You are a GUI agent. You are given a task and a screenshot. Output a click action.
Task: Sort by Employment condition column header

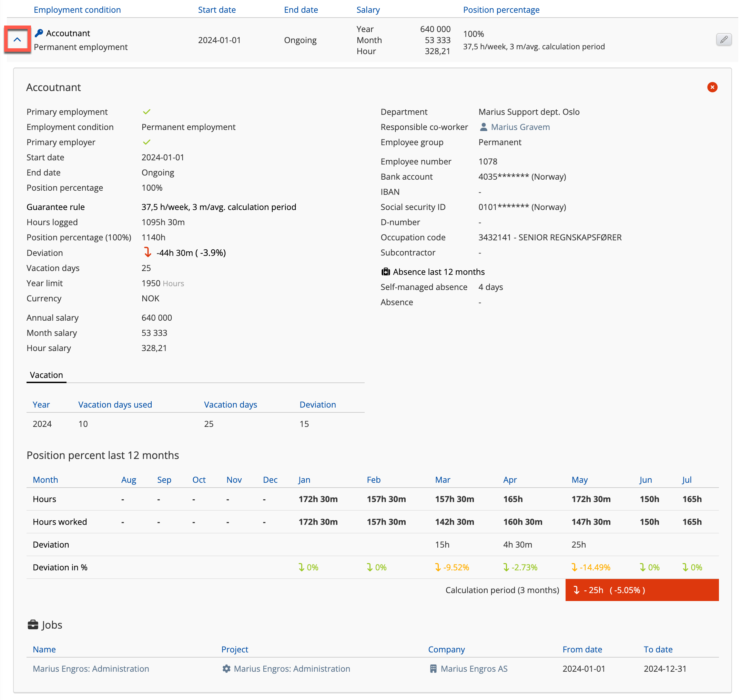pyautogui.click(x=77, y=10)
